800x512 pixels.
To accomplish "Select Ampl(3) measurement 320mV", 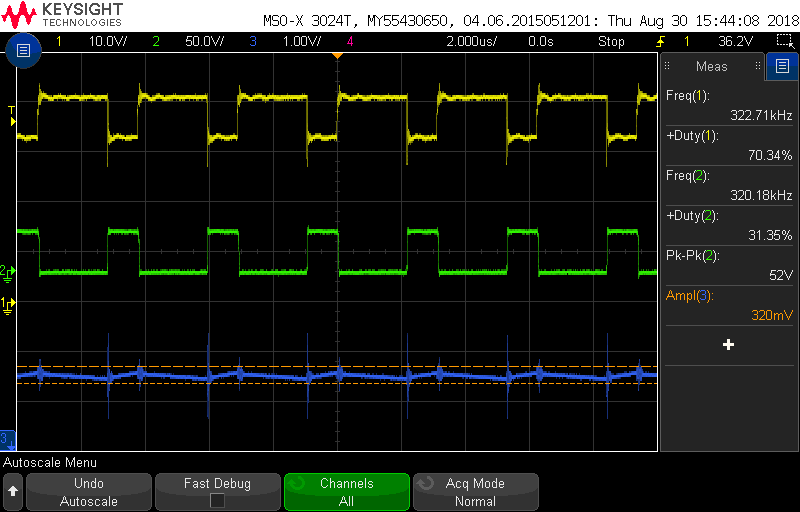I will 729,305.
